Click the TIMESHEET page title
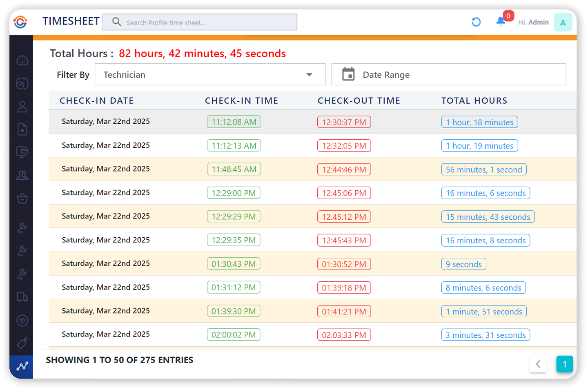 (x=71, y=21)
